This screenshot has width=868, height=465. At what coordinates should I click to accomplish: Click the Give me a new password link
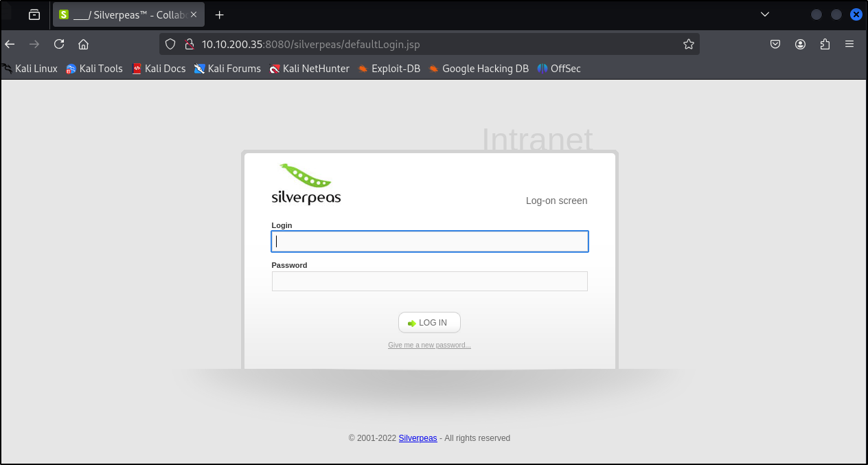(x=429, y=345)
